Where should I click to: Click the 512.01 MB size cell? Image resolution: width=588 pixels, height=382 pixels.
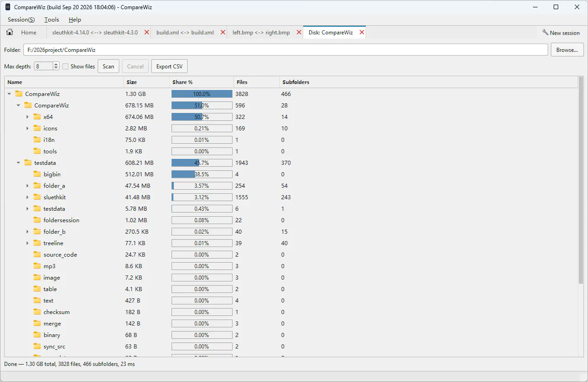139,174
